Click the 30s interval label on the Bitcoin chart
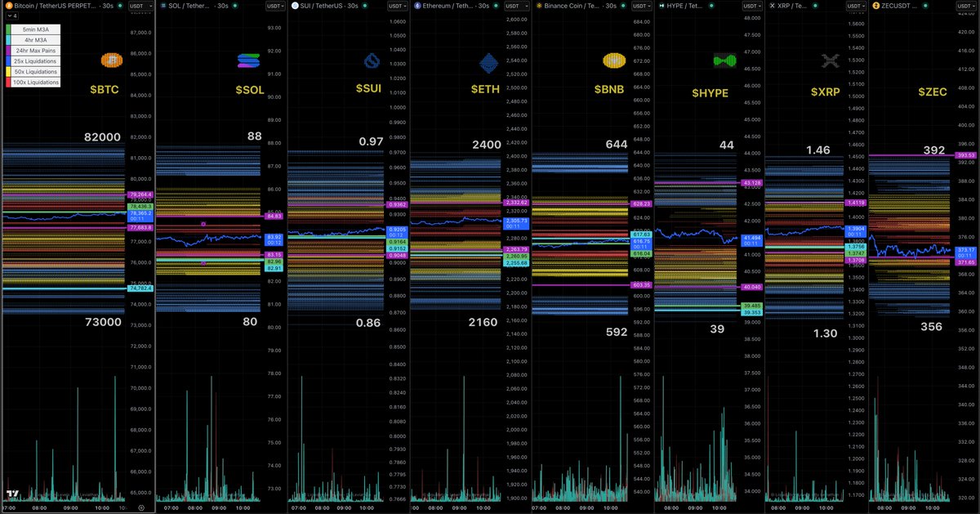 [108, 5]
